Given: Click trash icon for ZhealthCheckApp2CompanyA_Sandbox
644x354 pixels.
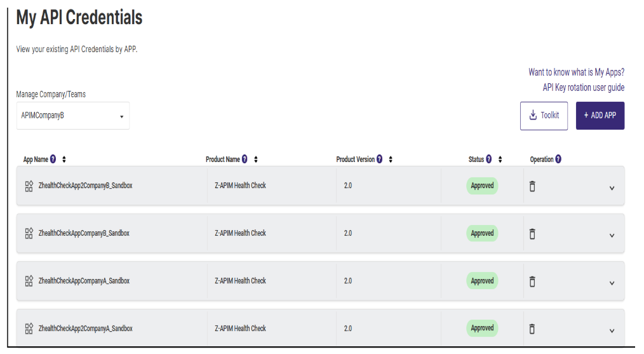Looking at the screenshot, I should (532, 329).
